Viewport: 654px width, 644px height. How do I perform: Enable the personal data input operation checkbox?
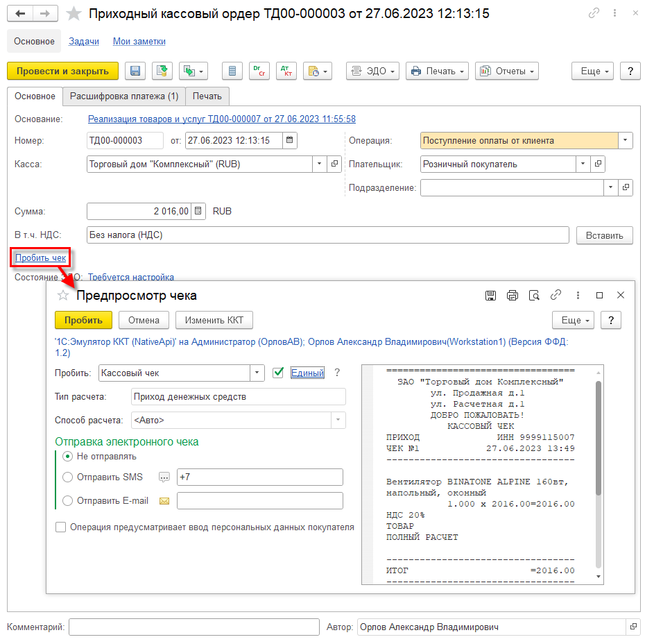coord(60,527)
